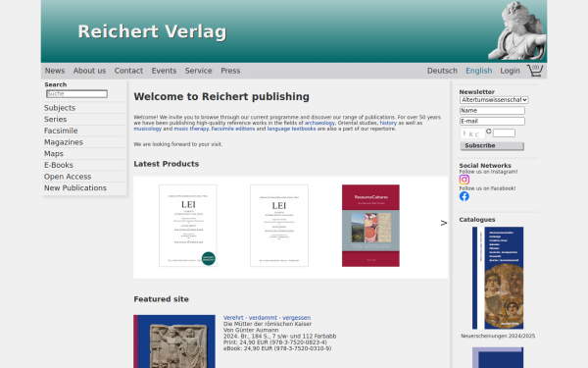Open Magazines in the sidebar

64,142
